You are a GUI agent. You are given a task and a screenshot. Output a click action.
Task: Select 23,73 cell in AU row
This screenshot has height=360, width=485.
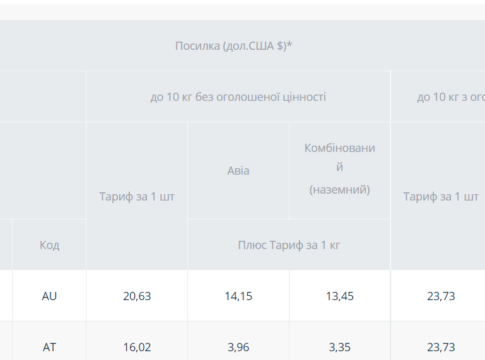coord(441,296)
